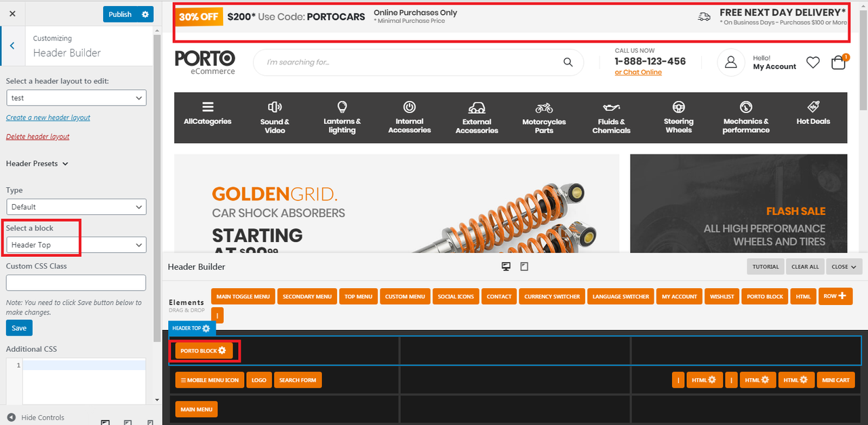Select the External Accessories car icon
The width and height of the screenshot is (868, 425).
477,108
